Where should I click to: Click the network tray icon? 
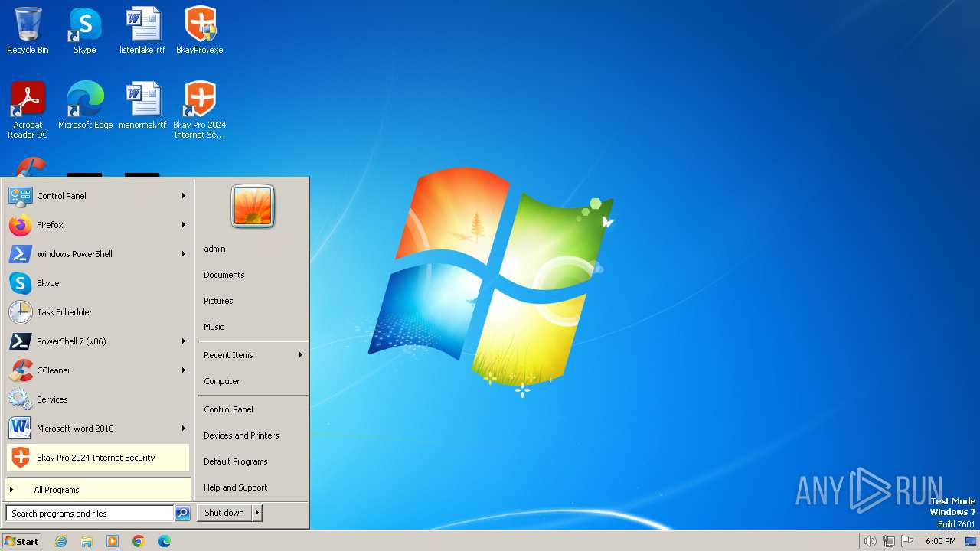[889, 541]
